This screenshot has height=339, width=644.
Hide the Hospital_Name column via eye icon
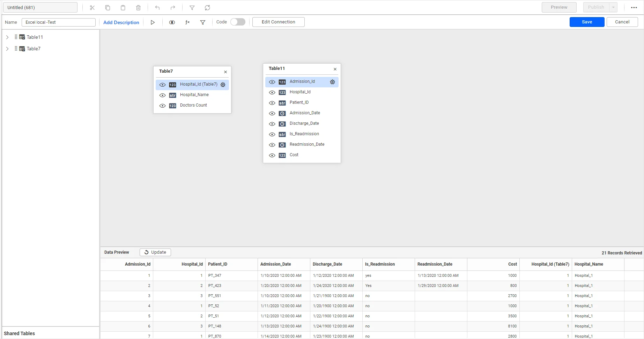(x=162, y=95)
